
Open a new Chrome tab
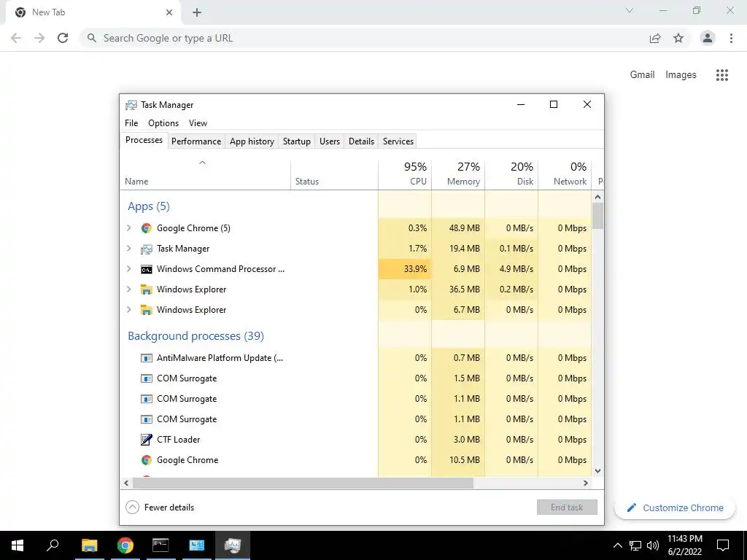click(x=197, y=12)
